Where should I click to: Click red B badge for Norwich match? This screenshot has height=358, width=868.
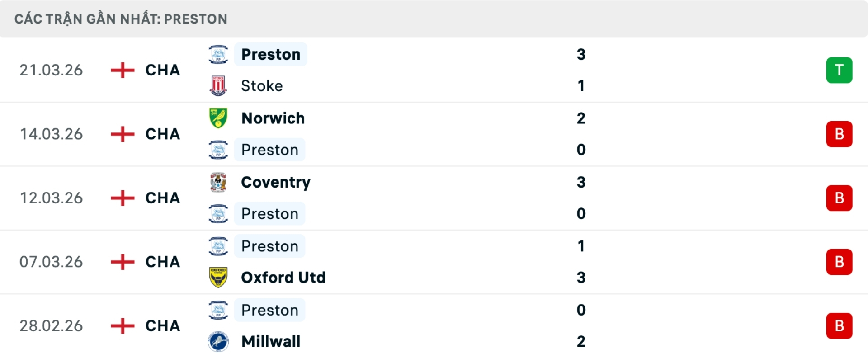pos(839,134)
